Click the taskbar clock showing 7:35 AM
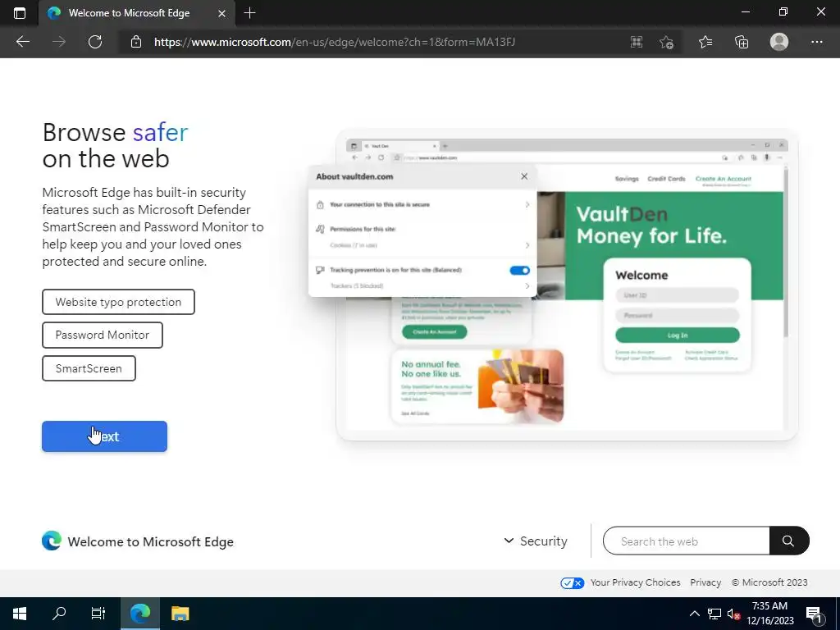 [x=769, y=614]
